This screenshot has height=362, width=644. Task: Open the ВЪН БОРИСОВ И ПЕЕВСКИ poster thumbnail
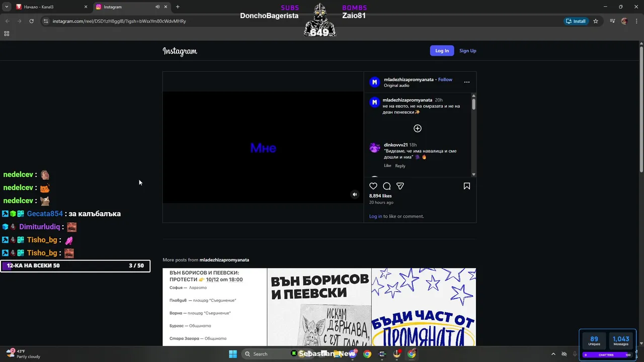pyautogui.click(x=319, y=307)
